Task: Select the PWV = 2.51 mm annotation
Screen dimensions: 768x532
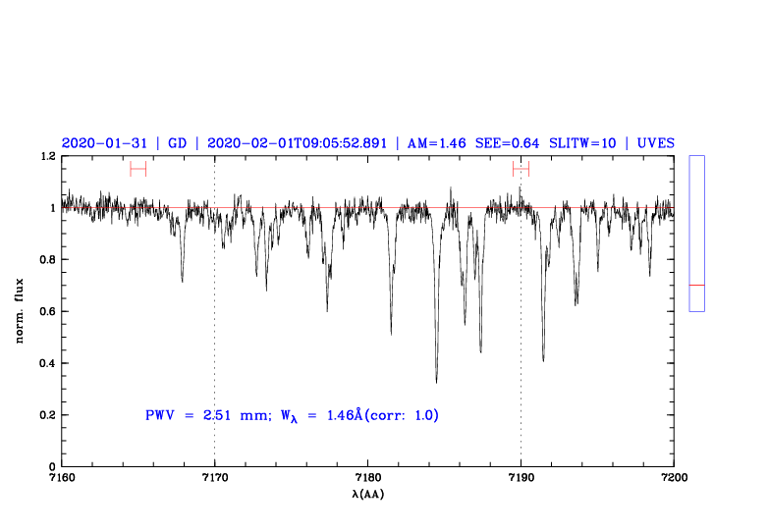Action: point(205,415)
